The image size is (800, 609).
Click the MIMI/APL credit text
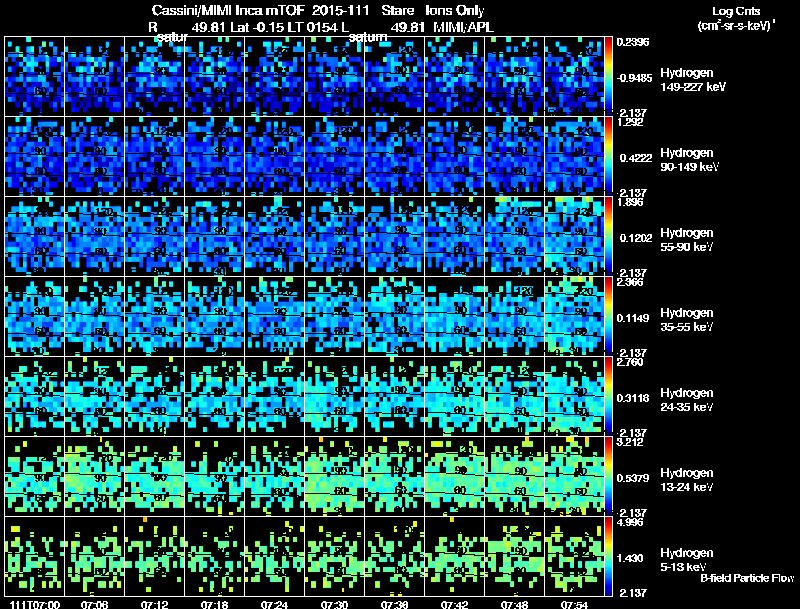click(463, 28)
